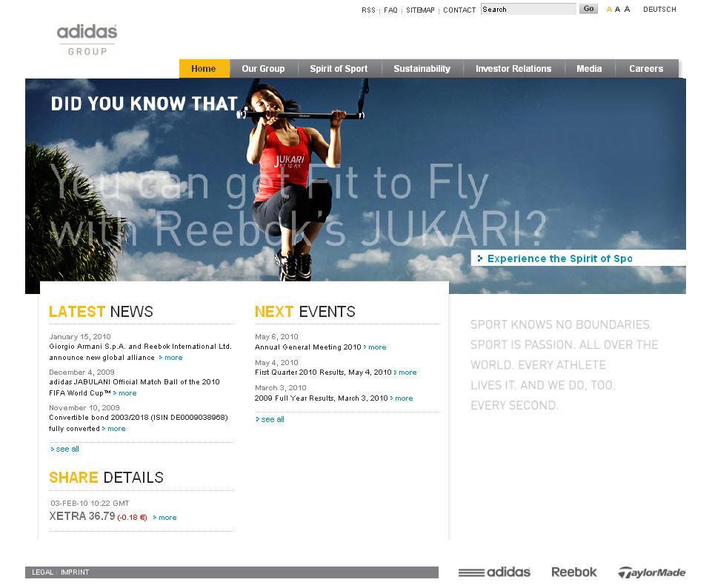Screen dimensions: 712x588
Task: Open the adidas brand logo in footer
Action: tap(494, 572)
